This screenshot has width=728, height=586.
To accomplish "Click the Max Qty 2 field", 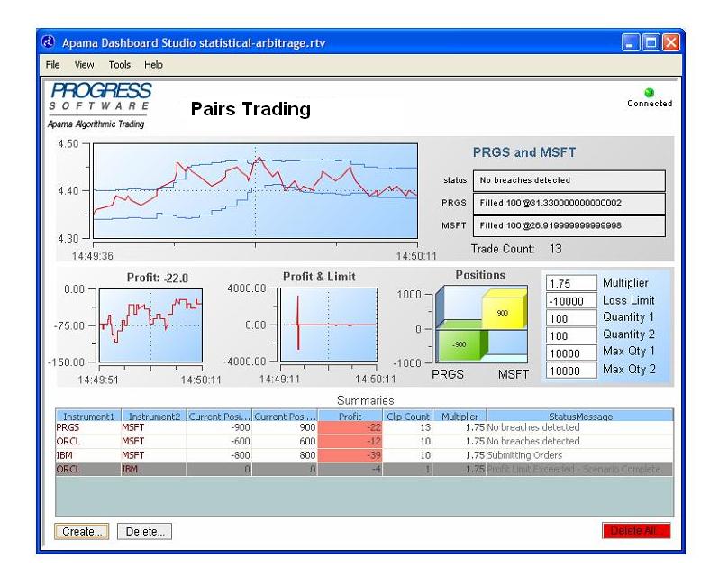I will (x=571, y=371).
